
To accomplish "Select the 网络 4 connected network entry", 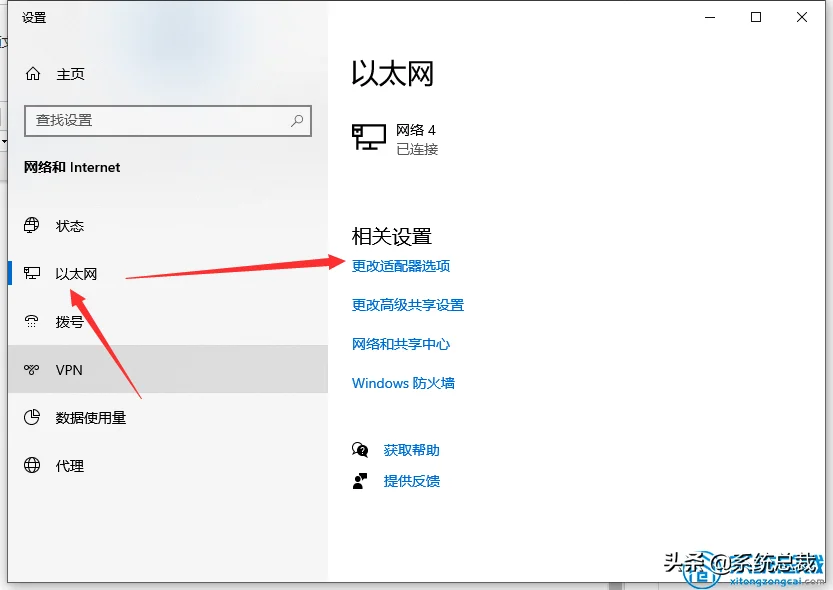I will 395,139.
